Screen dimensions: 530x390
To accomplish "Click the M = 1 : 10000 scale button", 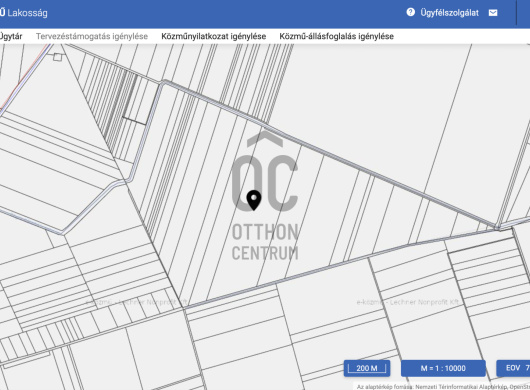I will (443, 368).
